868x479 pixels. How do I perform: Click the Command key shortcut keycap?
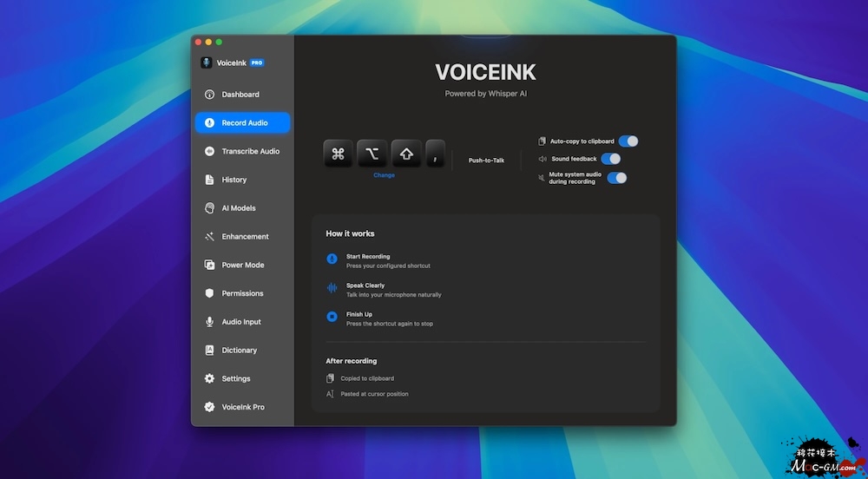[338, 154]
